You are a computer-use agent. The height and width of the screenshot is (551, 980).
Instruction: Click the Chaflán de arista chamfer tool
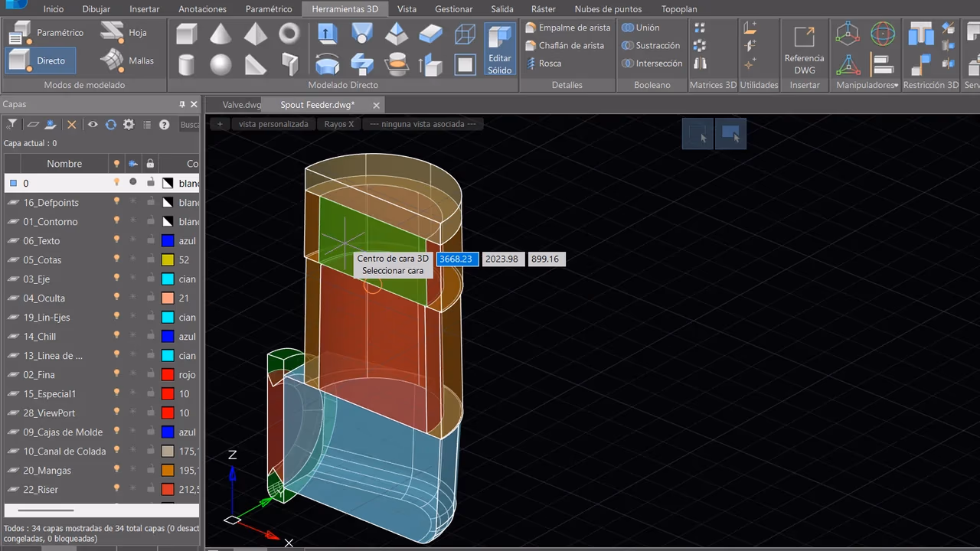[565, 45]
